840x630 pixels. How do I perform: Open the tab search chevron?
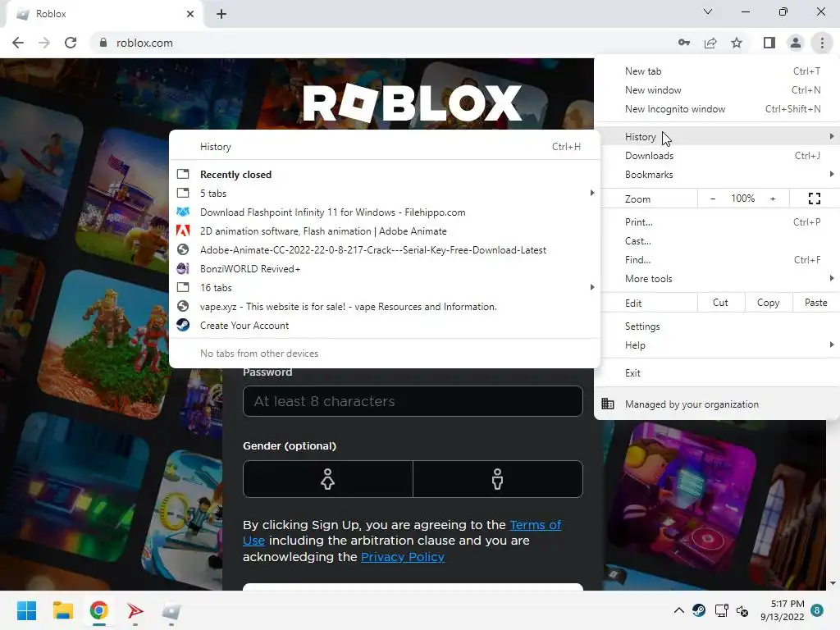coord(708,11)
